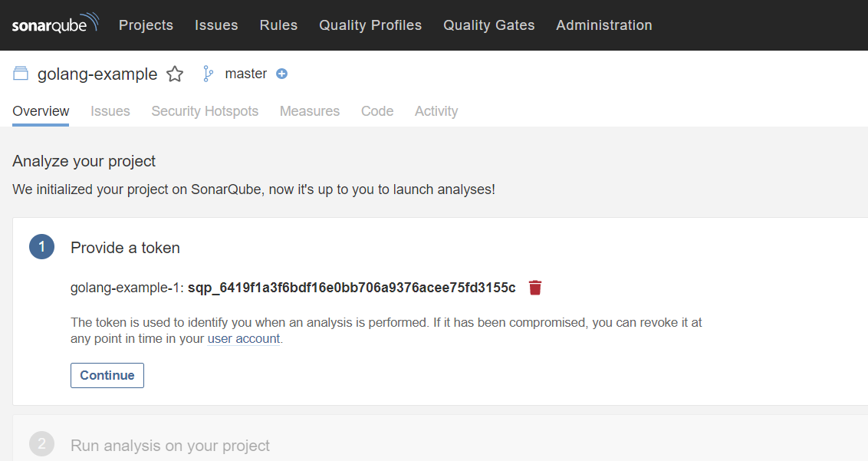Image resolution: width=868 pixels, height=461 pixels.
Task: Switch to the project Issues tab
Action: tap(110, 111)
